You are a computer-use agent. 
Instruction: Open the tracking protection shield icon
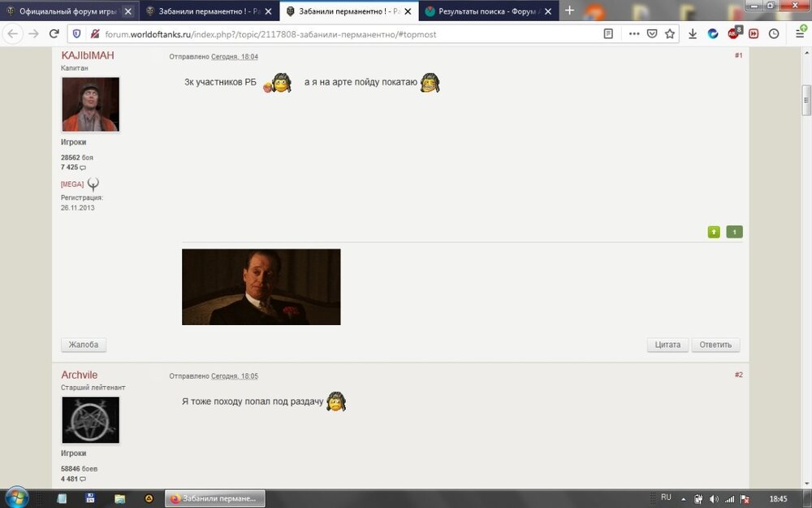click(76, 33)
